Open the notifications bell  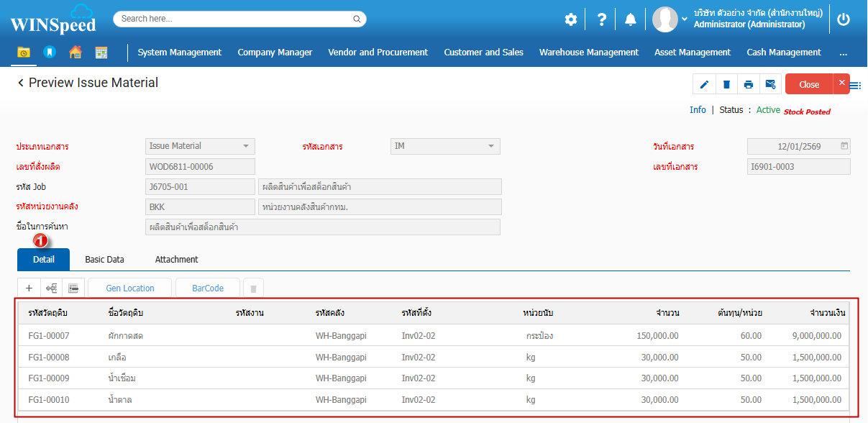point(631,19)
